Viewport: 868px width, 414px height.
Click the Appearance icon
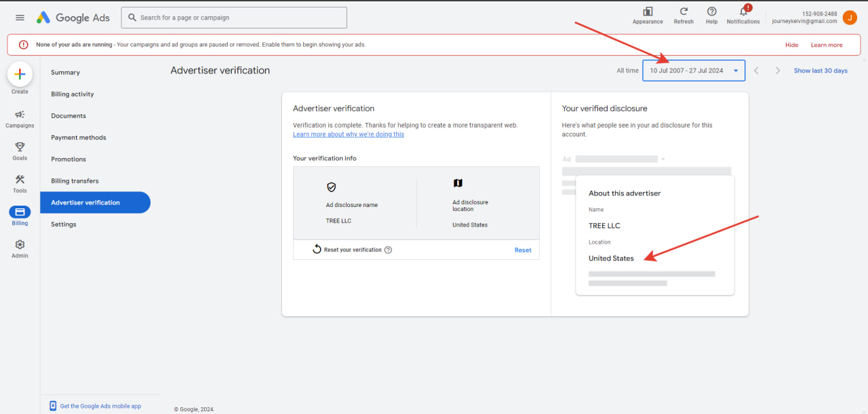648,12
